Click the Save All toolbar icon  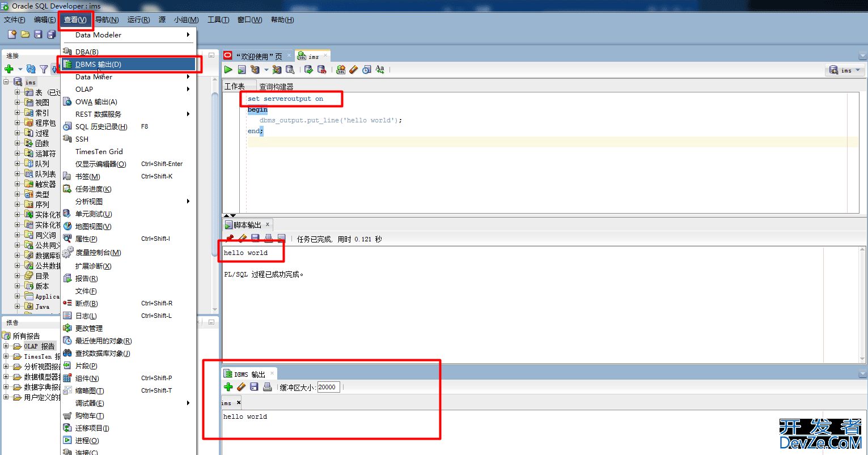[x=51, y=34]
